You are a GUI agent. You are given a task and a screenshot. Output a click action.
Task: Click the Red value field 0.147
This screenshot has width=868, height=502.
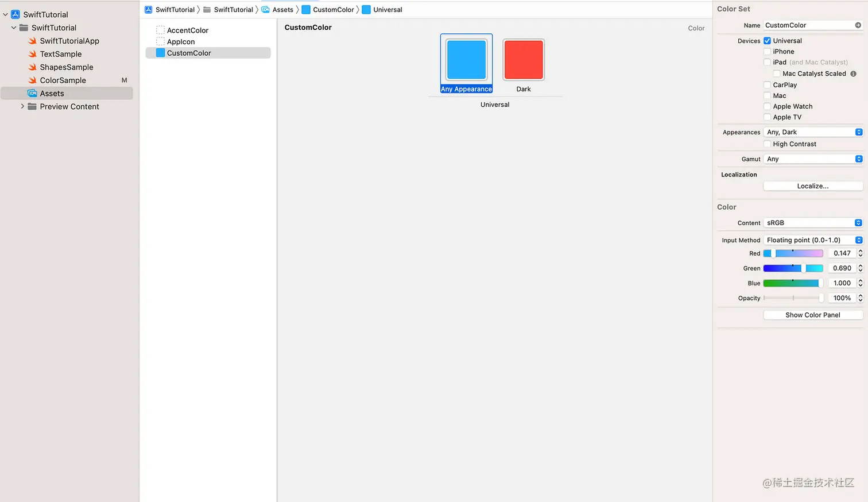click(x=842, y=253)
